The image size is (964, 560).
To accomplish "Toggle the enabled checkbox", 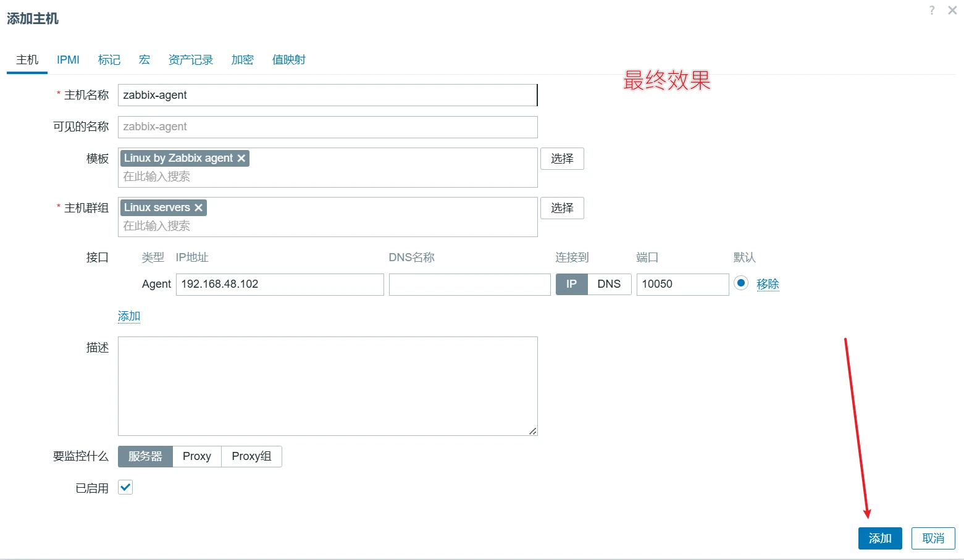I will tap(125, 487).
